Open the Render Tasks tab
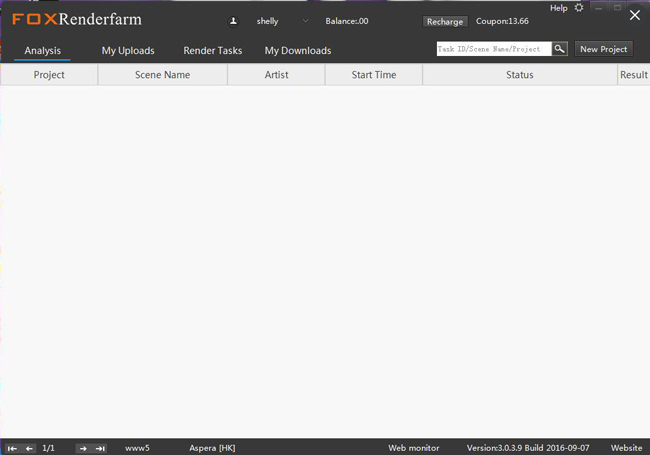This screenshot has width=650, height=455. (x=213, y=51)
